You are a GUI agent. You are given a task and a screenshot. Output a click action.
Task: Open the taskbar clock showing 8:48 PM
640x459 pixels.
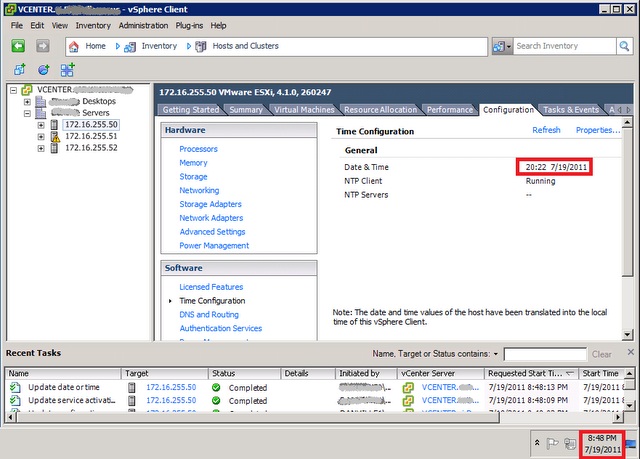point(602,444)
